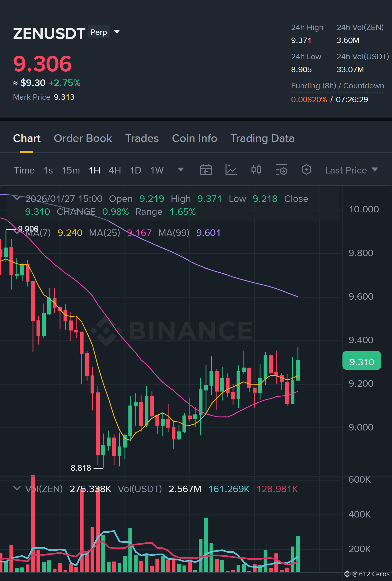
Task: Select the 1D time interval
Action: pos(135,170)
